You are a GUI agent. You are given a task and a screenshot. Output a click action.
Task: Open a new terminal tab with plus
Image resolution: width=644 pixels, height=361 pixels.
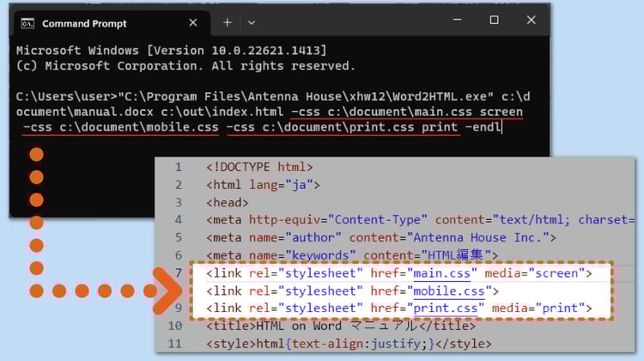[x=228, y=23]
